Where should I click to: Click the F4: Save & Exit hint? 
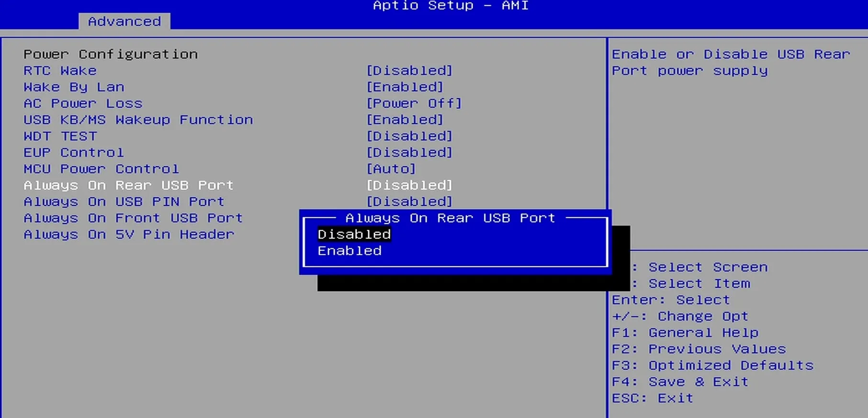pyautogui.click(x=680, y=382)
